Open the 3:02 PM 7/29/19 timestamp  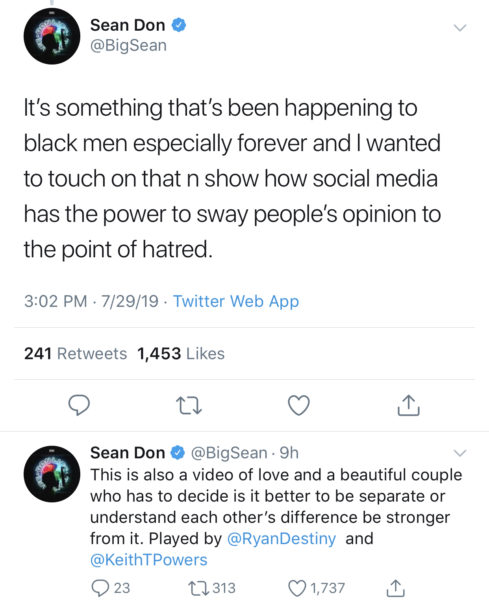coord(91,301)
